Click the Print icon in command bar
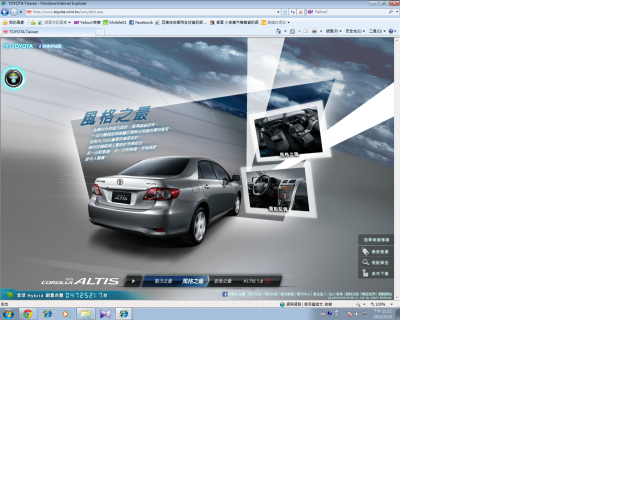The height and width of the screenshot is (480, 640). 314,31
